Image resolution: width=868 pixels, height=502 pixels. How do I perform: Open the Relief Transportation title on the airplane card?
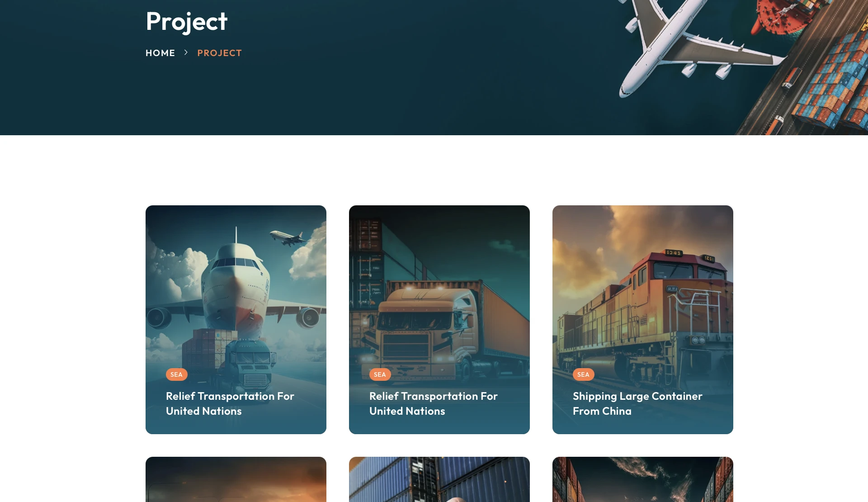point(230,403)
